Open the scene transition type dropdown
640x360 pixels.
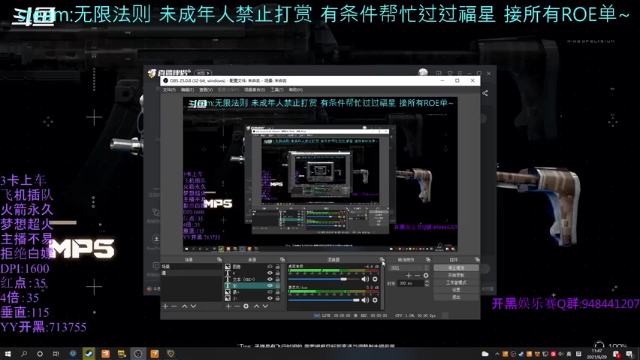[x=409, y=268]
